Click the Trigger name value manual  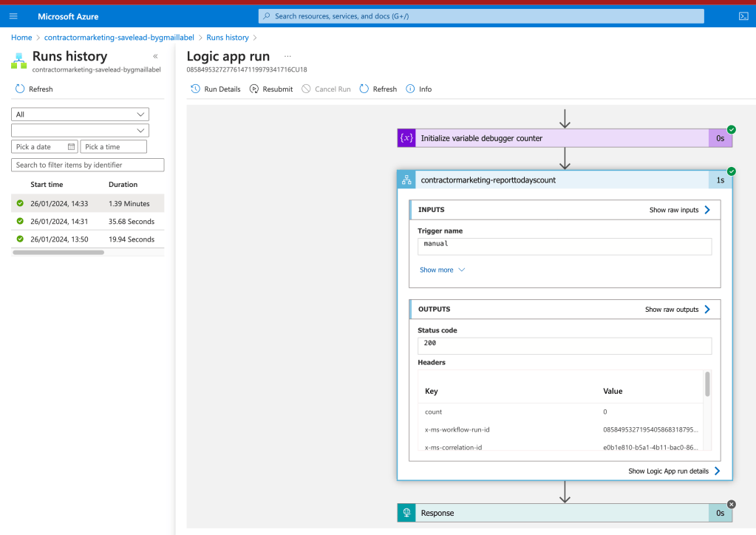tap(565, 246)
